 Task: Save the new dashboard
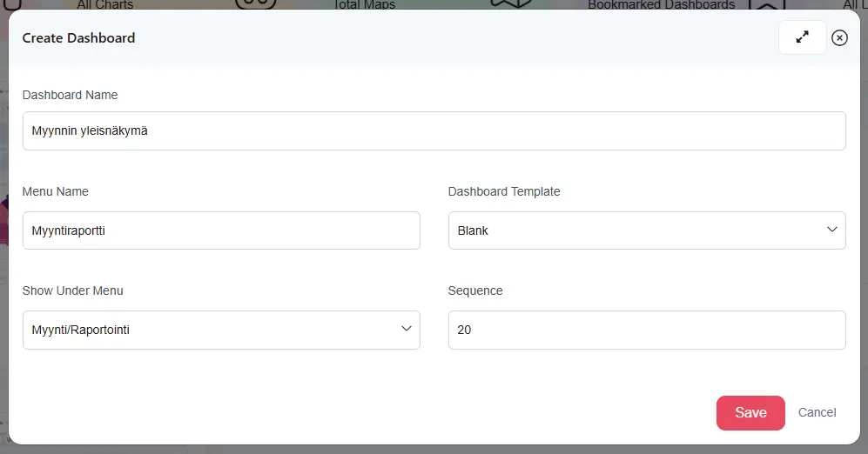pyautogui.click(x=750, y=412)
